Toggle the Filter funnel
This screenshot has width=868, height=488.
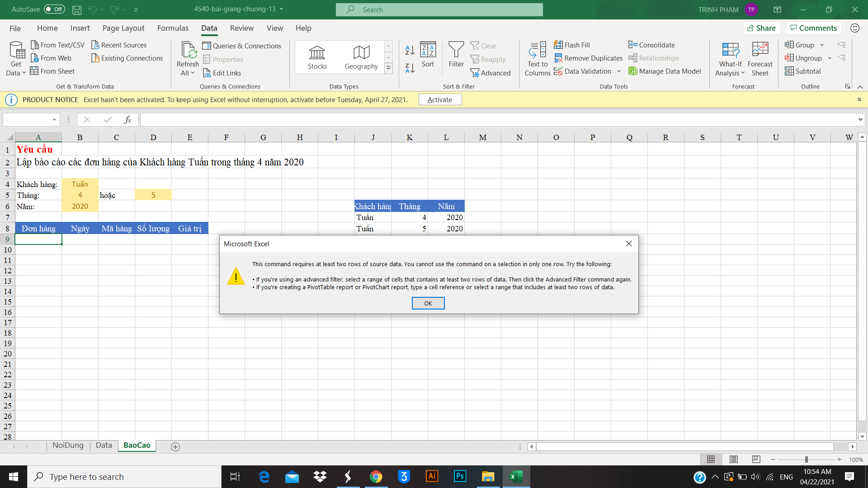456,55
